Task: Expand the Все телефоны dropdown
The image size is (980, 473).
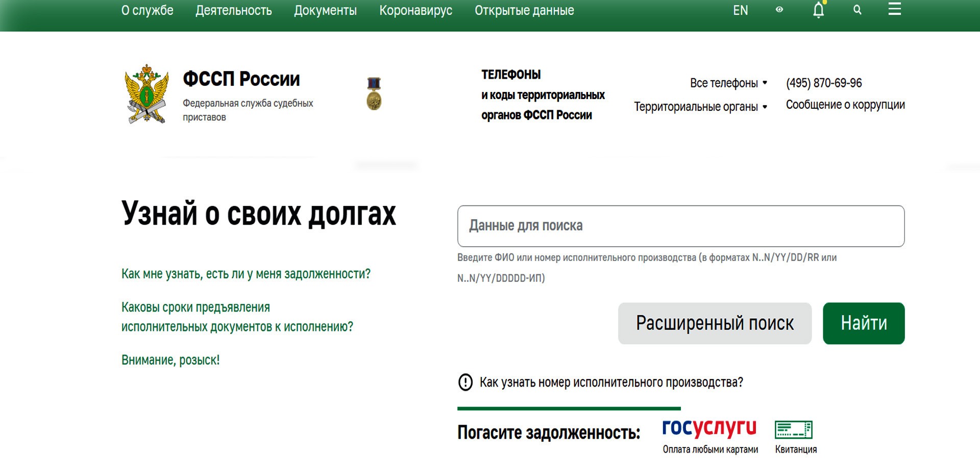Action: 728,83
